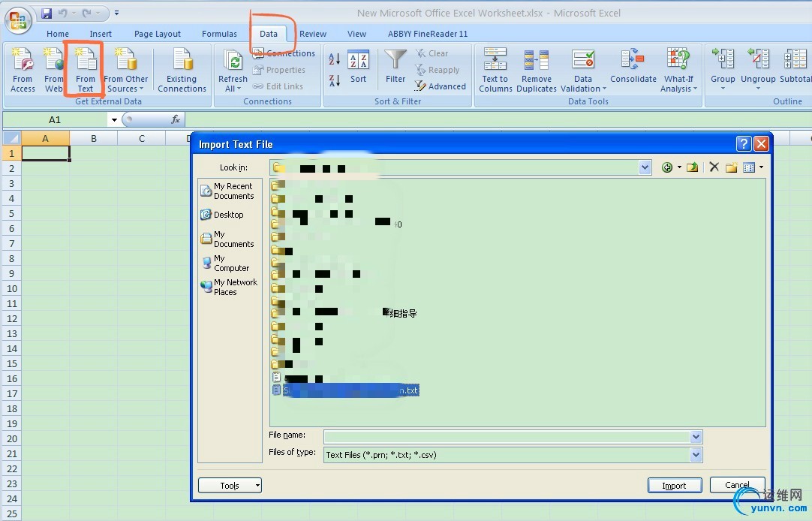Image resolution: width=812 pixels, height=521 pixels.
Task: Expand the Name Box dropdown
Action: point(114,119)
